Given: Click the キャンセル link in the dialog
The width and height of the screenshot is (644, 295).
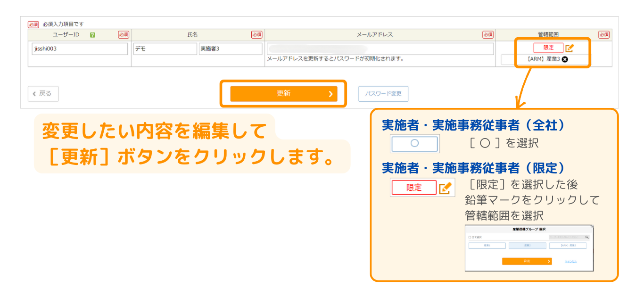Looking at the screenshot, I should pyautogui.click(x=570, y=261).
